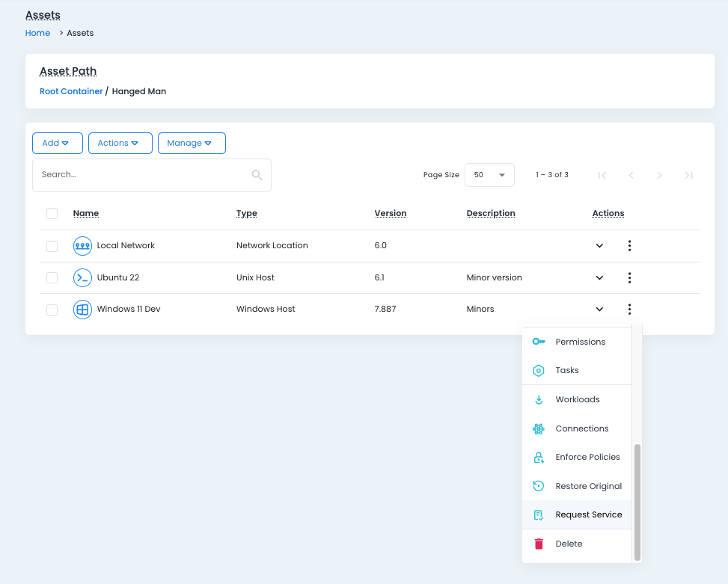Open three-dot menu for Local Network
Image resolution: width=728 pixels, height=584 pixels.
click(x=629, y=245)
